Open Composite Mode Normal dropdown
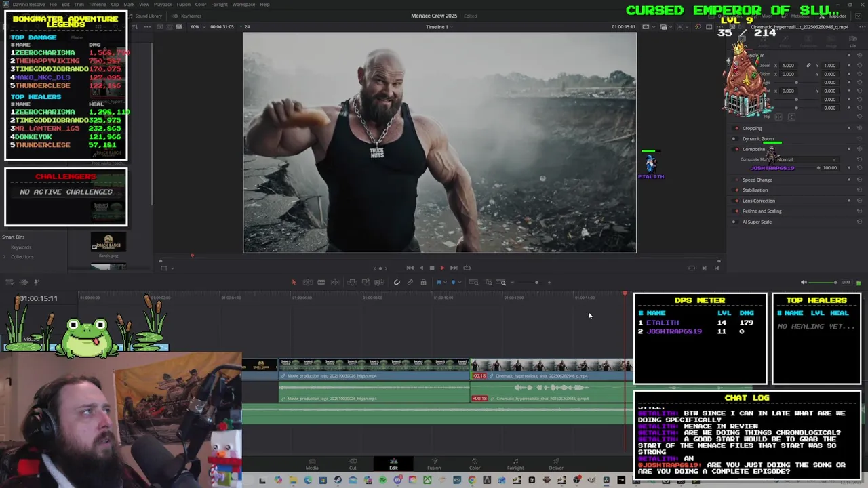Image resolution: width=868 pixels, height=488 pixels. pyautogui.click(x=807, y=159)
